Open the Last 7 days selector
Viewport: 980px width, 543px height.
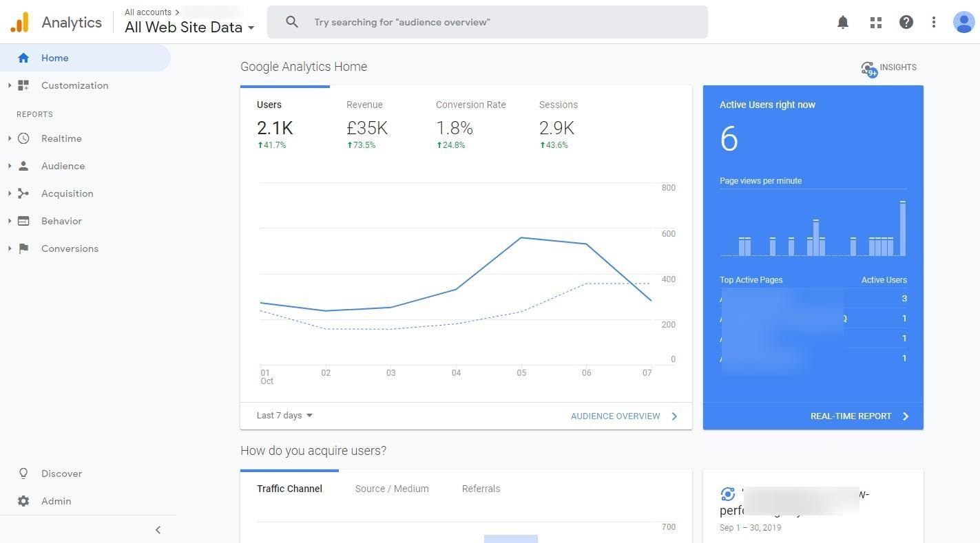(x=284, y=415)
